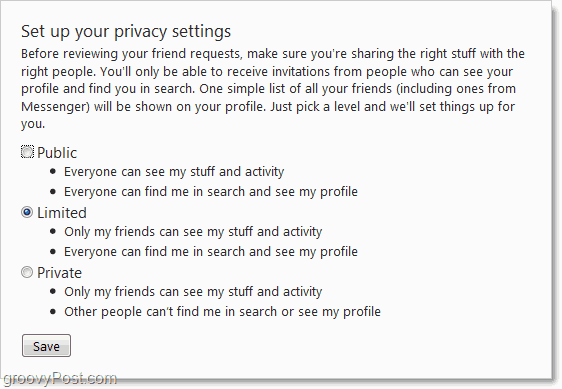This screenshot has height=389, width=562.
Task: Choose the Private radio button
Action: click(x=27, y=272)
